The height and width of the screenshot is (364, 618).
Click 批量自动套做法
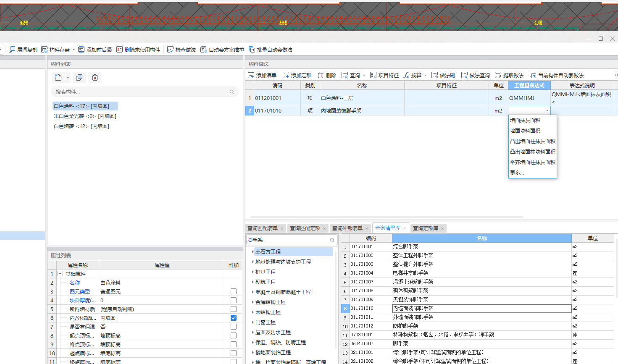[271, 50]
